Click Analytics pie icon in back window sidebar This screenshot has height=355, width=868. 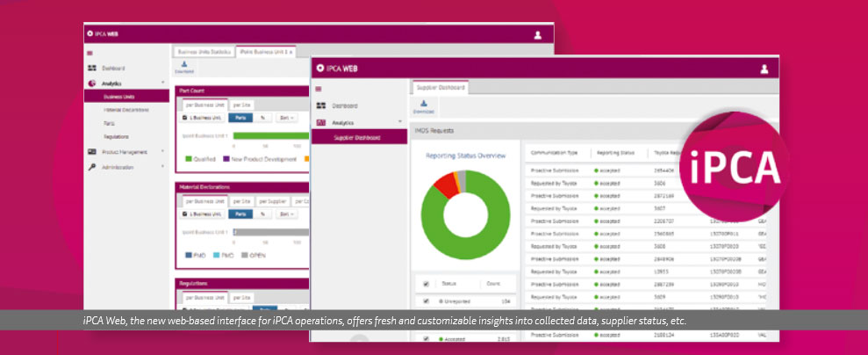point(92,83)
